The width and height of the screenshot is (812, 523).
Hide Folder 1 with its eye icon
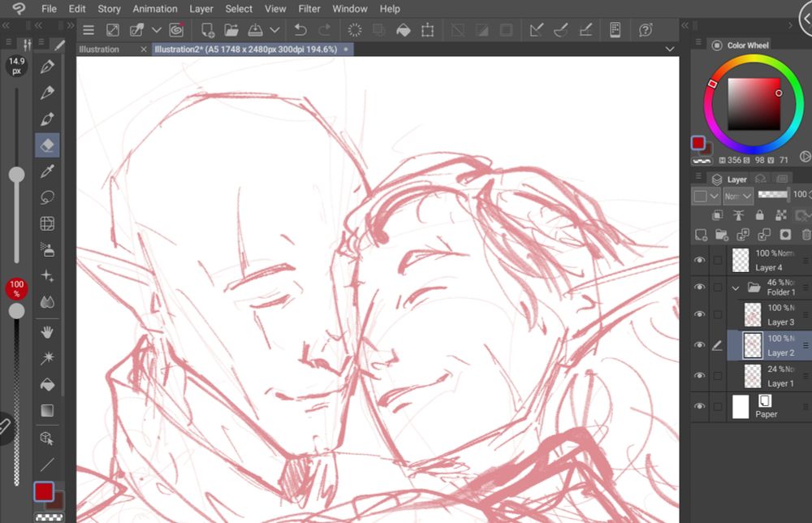700,287
